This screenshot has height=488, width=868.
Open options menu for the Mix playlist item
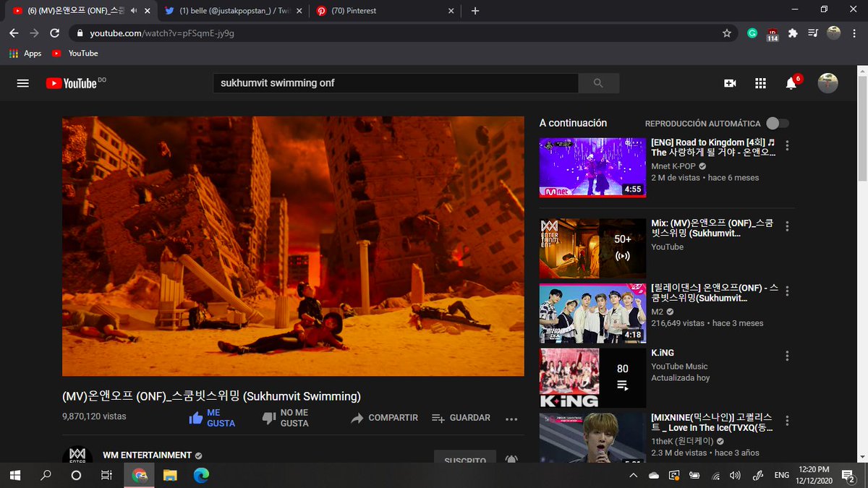click(x=787, y=226)
